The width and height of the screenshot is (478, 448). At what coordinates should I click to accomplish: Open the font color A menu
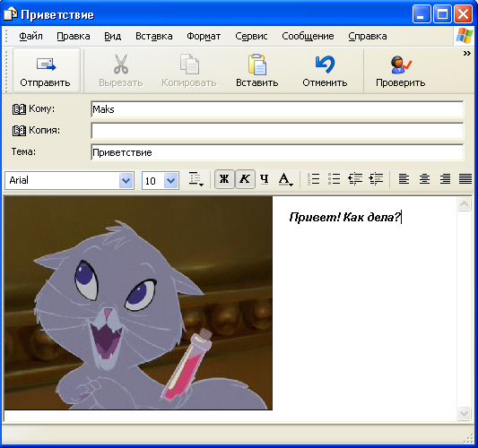click(286, 179)
